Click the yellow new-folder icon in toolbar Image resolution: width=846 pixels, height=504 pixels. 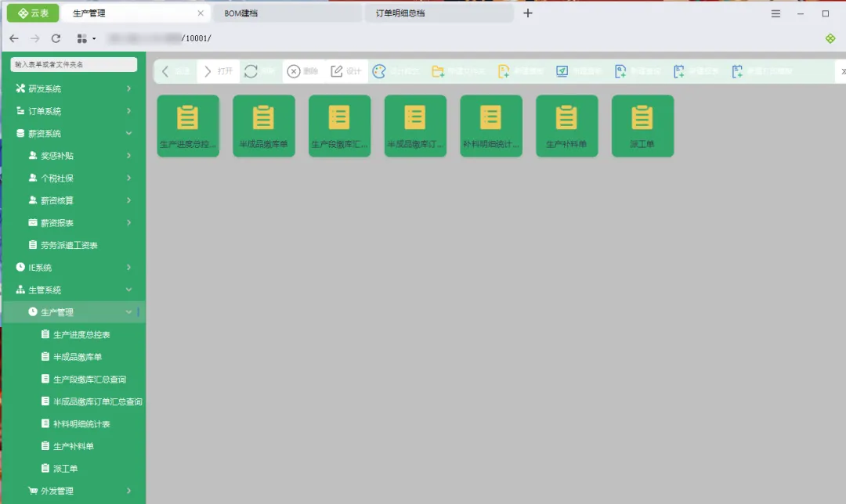click(438, 71)
